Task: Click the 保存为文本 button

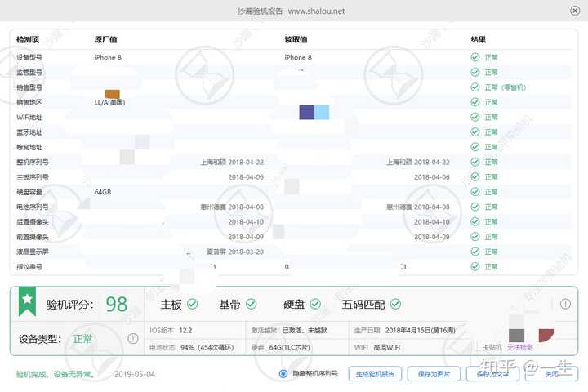Action: coord(492,374)
